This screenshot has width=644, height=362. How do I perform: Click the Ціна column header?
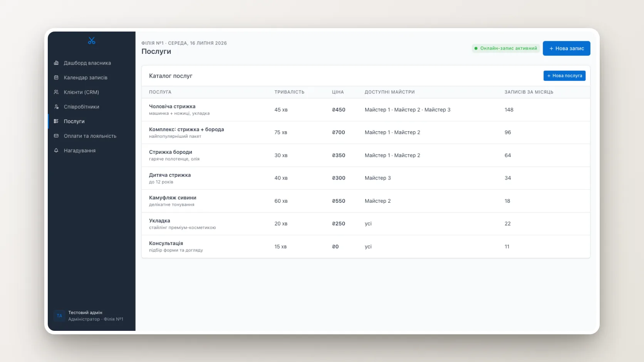pos(338,92)
